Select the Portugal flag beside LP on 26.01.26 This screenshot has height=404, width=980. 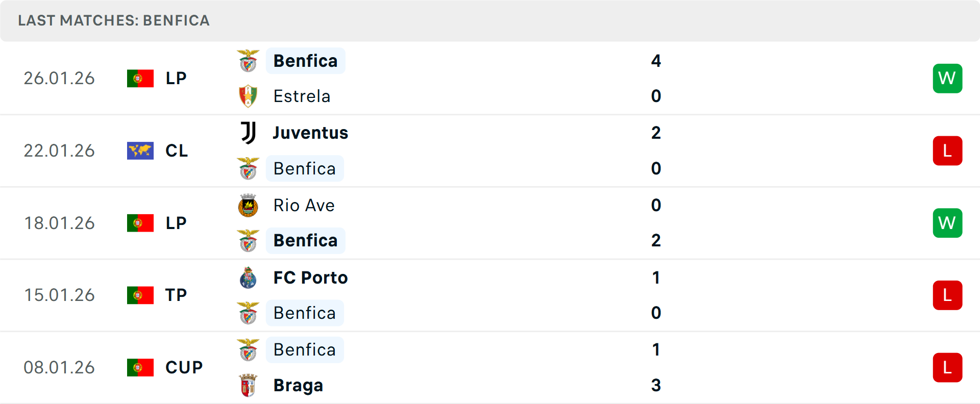coord(140,78)
